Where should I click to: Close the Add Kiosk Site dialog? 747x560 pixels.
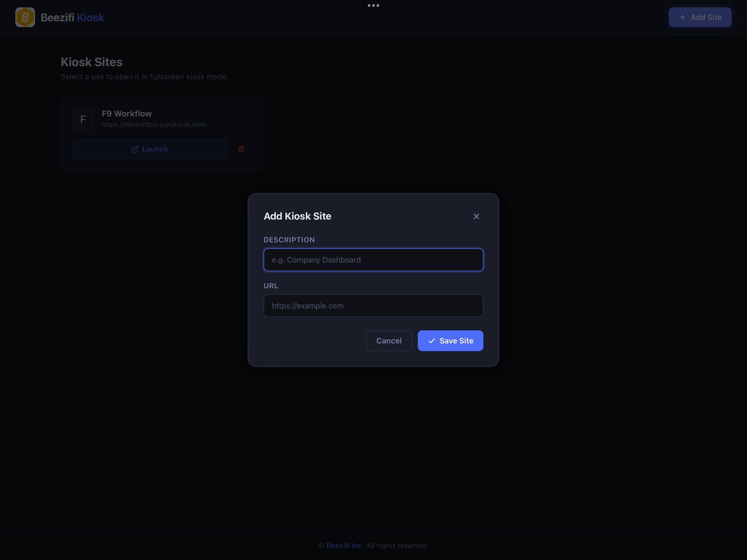[x=476, y=217]
